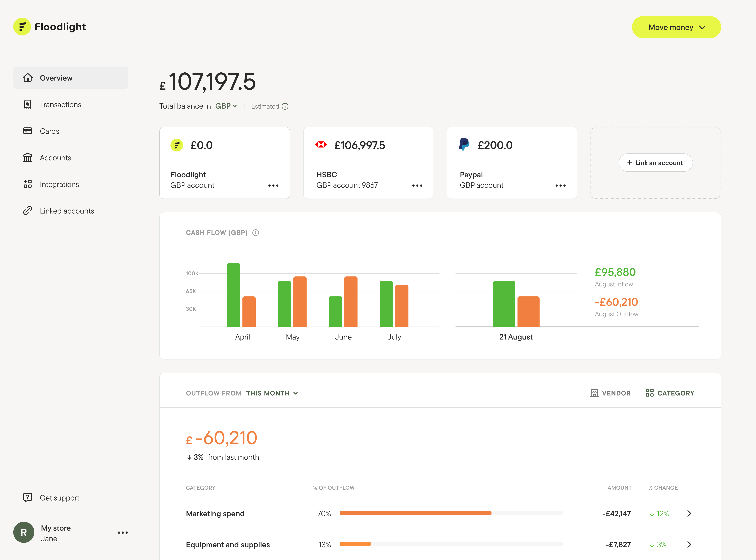This screenshot has height=560, width=756.
Task: Open HSBC account card options menu
Action: tap(417, 185)
